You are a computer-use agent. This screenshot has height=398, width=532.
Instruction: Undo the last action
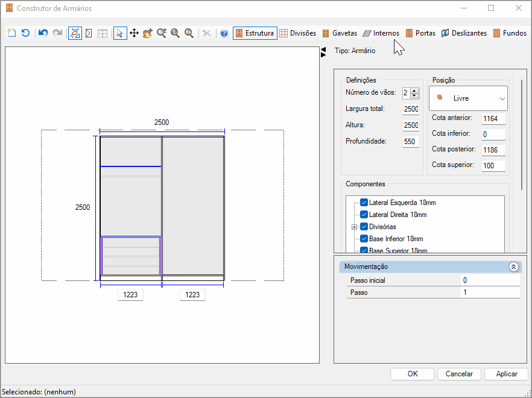click(43, 33)
